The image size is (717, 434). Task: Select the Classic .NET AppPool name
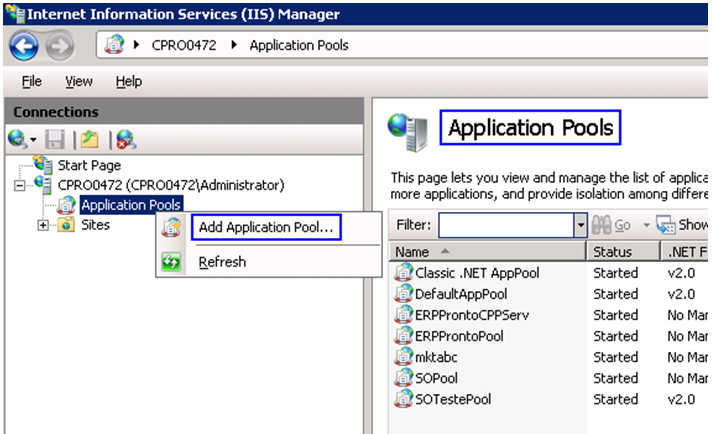pyautogui.click(x=477, y=273)
